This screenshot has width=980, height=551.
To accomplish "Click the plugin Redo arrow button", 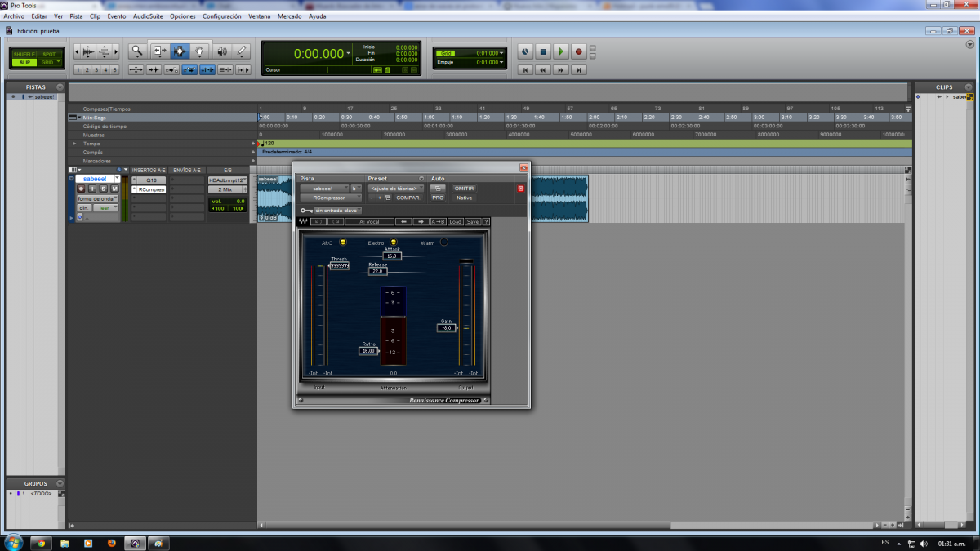I will pos(336,221).
